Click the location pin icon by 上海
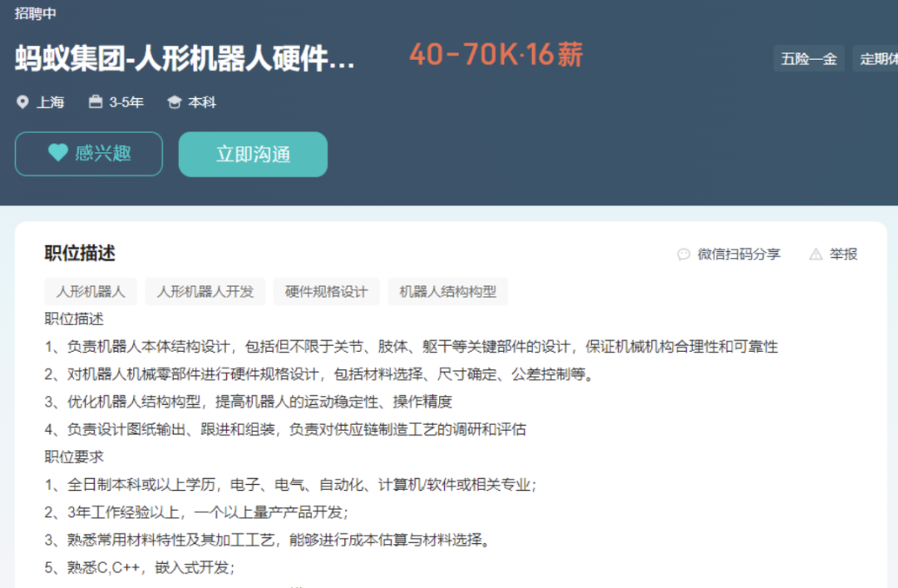898x588 pixels. (x=22, y=102)
